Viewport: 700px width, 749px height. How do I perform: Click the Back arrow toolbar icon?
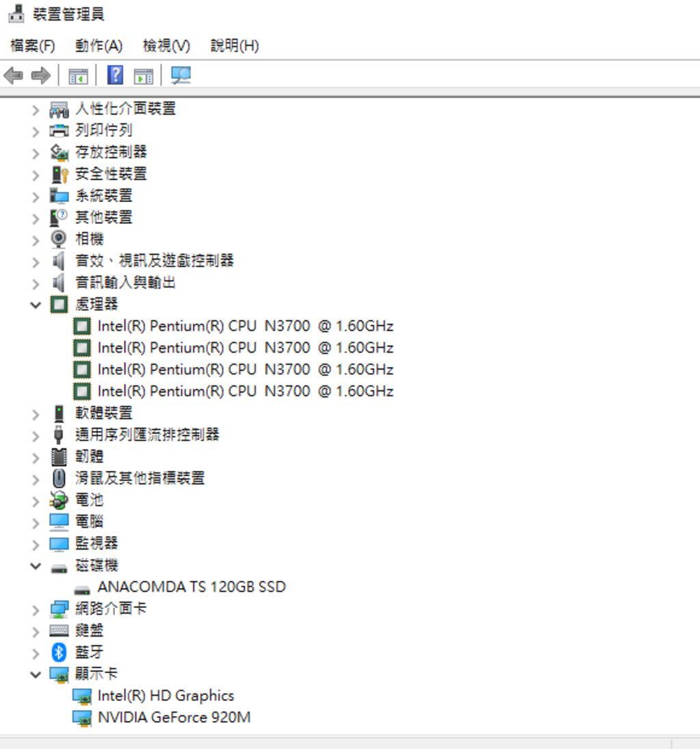pyautogui.click(x=14, y=75)
